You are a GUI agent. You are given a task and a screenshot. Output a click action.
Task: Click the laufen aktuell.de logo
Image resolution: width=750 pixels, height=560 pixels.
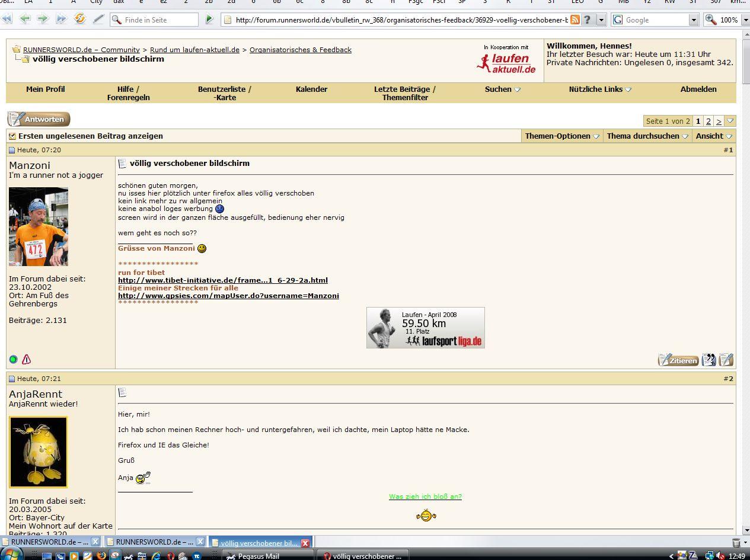(506, 63)
